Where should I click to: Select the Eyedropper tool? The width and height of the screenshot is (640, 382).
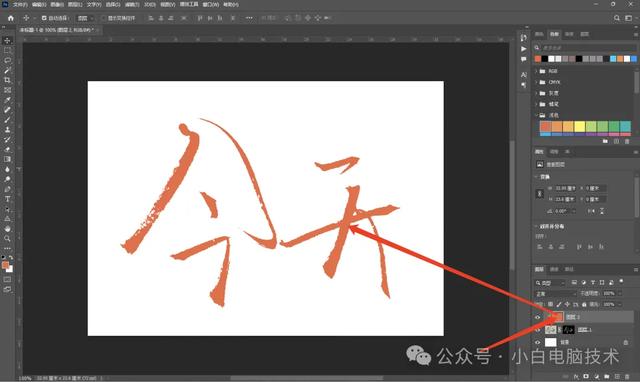click(7, 100)
